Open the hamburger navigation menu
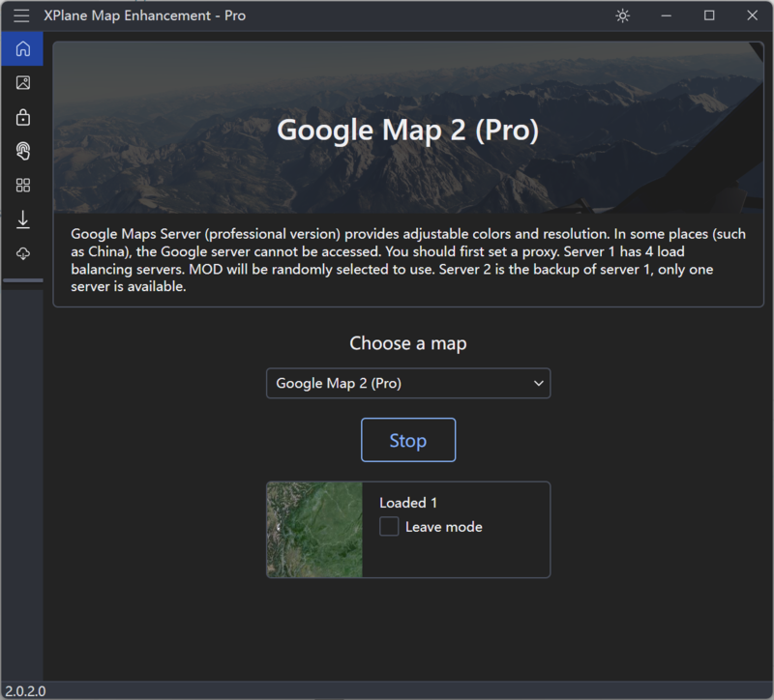774x700 pixels. (x=21, y=15)
